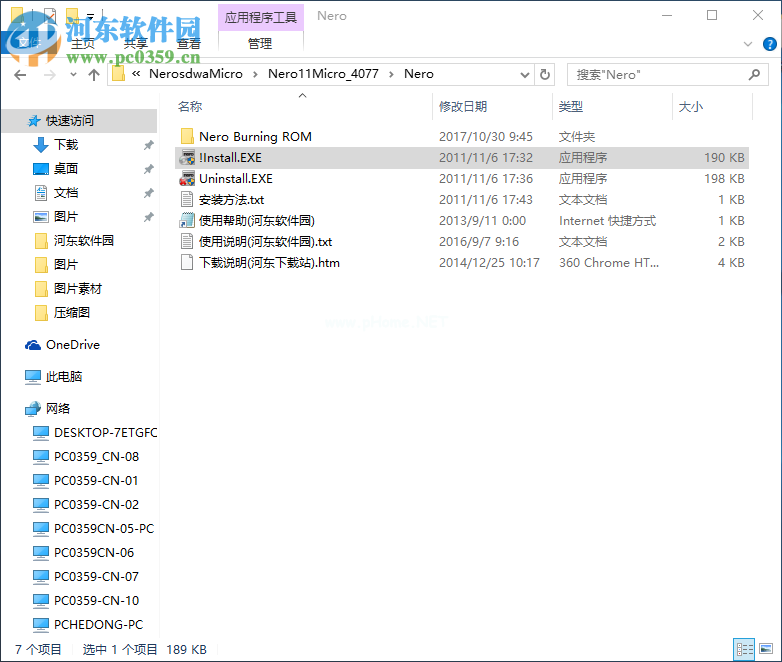The width and height of the screenshot is (782, 662).
Task: Select 此电脑 in navigation pane
Action: click(x=63, y=377)
